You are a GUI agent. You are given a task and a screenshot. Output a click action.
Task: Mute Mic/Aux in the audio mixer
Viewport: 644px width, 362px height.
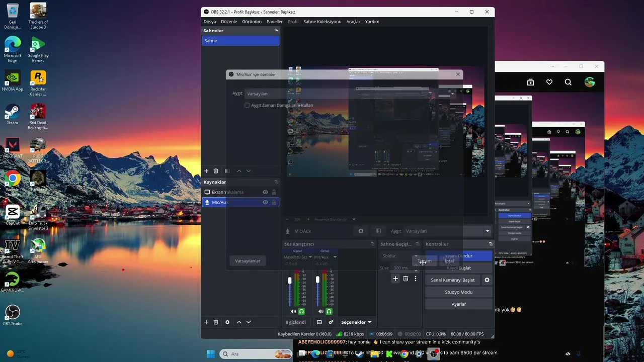pyautogui.click(x=320, y=312)
